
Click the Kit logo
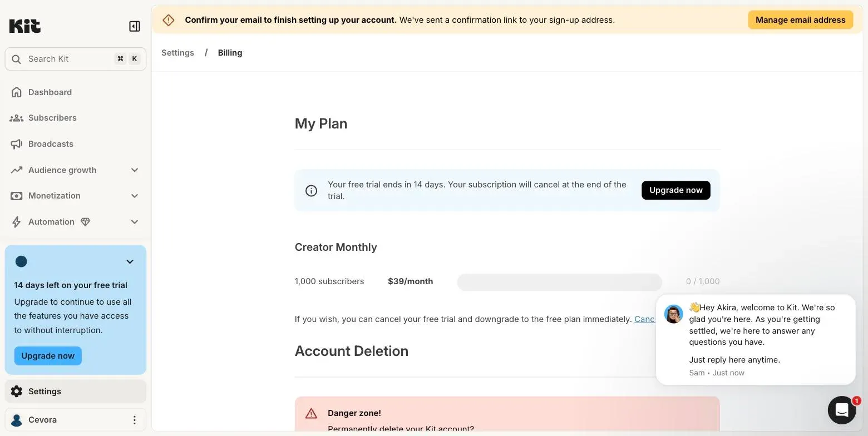pos(25,26)
